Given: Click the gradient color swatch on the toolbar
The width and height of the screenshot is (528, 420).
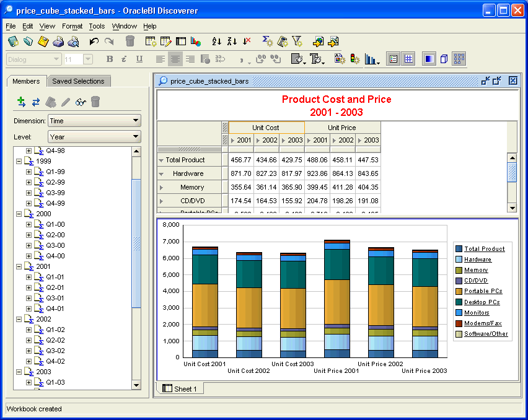Looking at the screenshot, I should click(428, 58).
